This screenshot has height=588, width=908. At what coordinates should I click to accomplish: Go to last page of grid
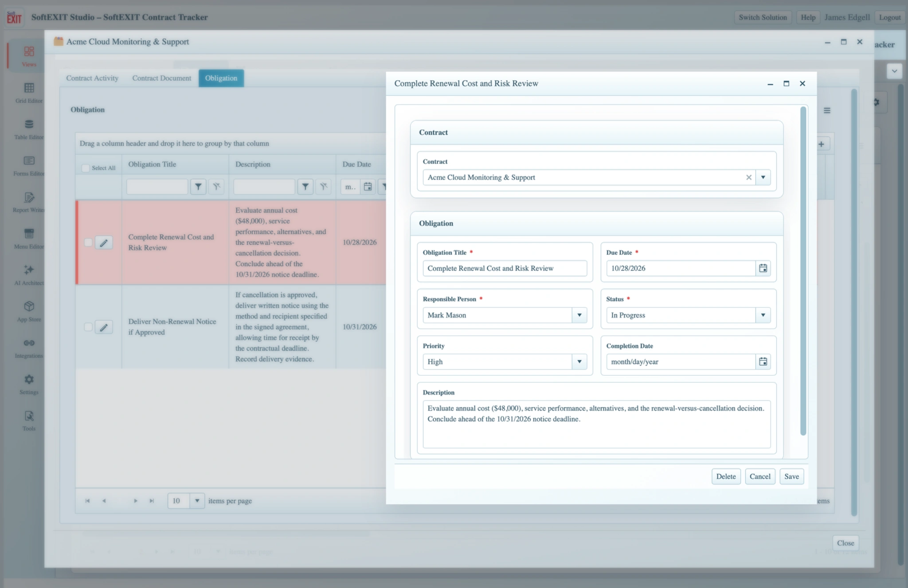tap(152, 501)
